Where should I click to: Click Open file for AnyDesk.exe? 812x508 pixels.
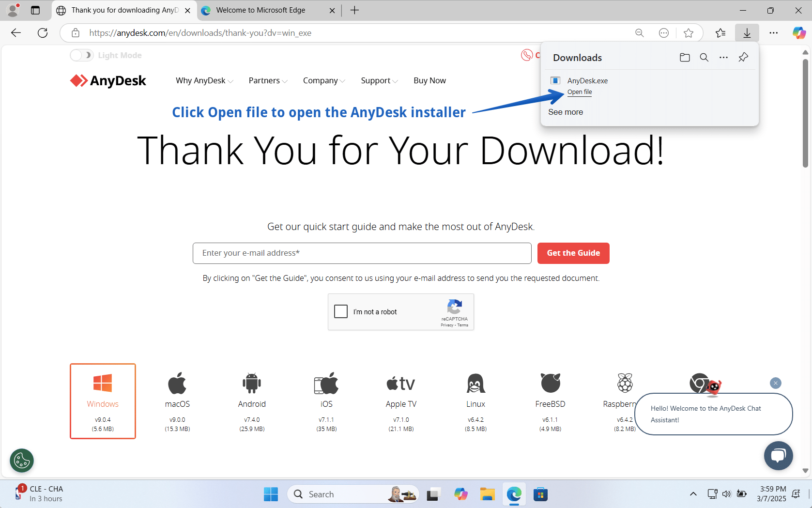tap(580, 92)
